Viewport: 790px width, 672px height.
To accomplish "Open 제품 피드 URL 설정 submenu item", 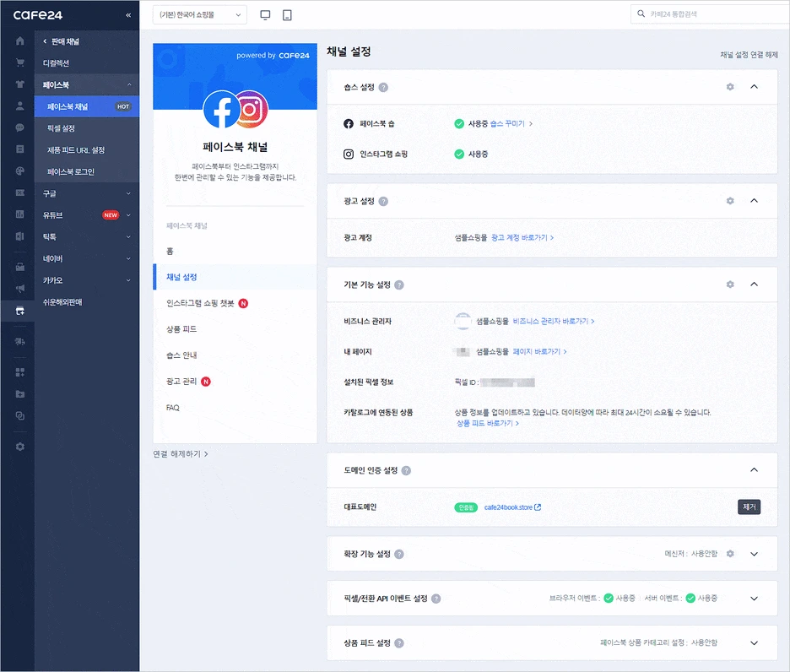I will (87, 149).
